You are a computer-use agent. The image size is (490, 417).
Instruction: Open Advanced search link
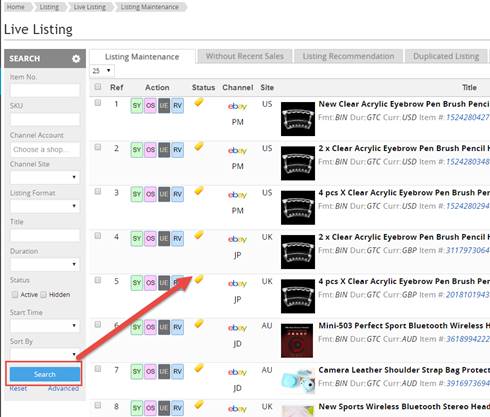(63, 389)
